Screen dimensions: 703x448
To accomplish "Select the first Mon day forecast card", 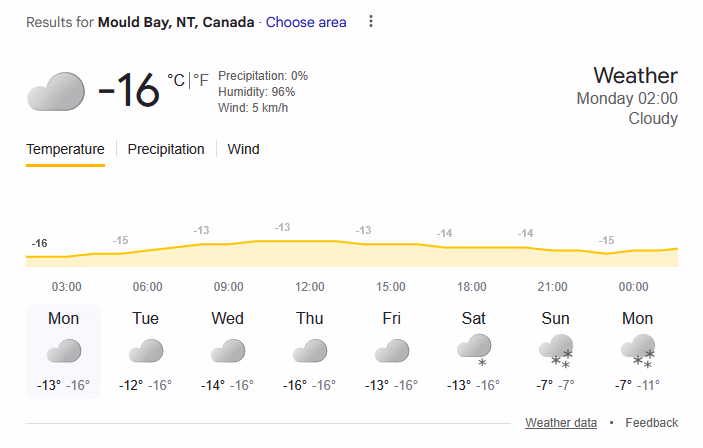I will (64, 351).
